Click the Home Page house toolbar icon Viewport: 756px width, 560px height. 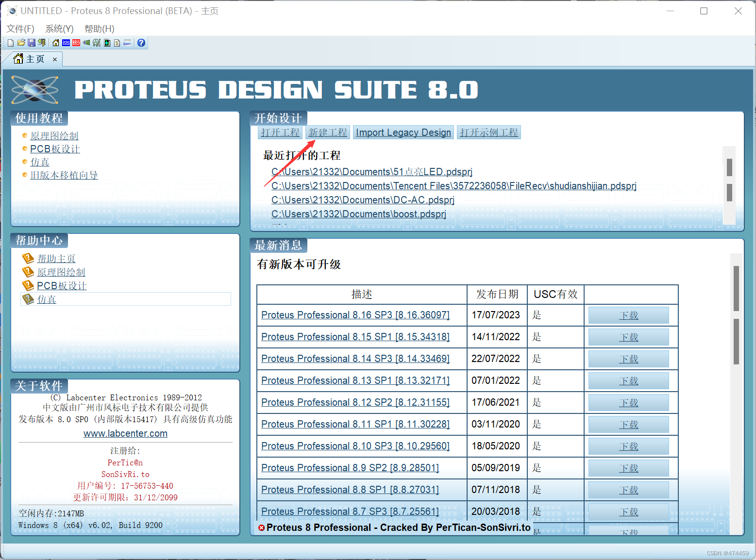(56, 43)
